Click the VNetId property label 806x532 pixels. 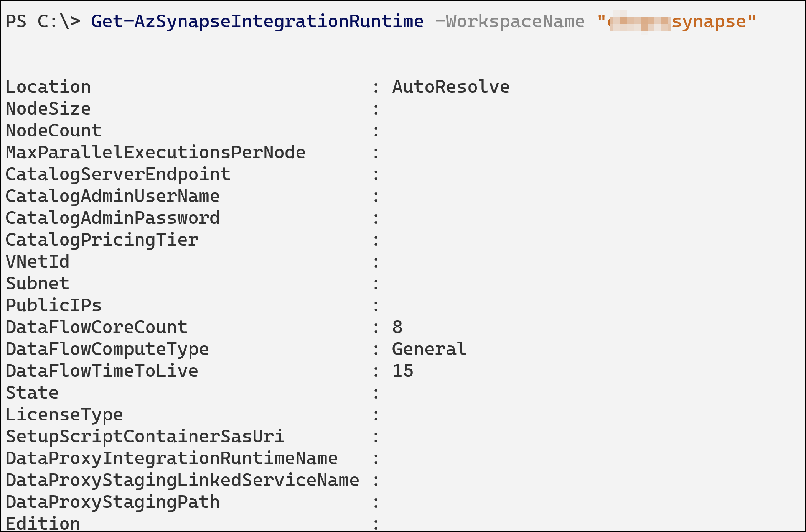pos(38,262)
